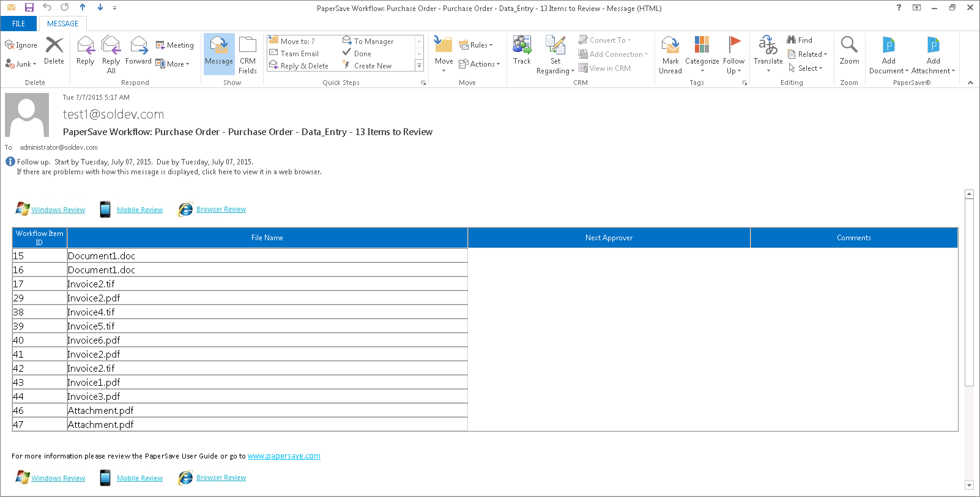Screen dimensions: 980x497
Task: Click PaperSave Add Document icon
Action: point(889,45)
